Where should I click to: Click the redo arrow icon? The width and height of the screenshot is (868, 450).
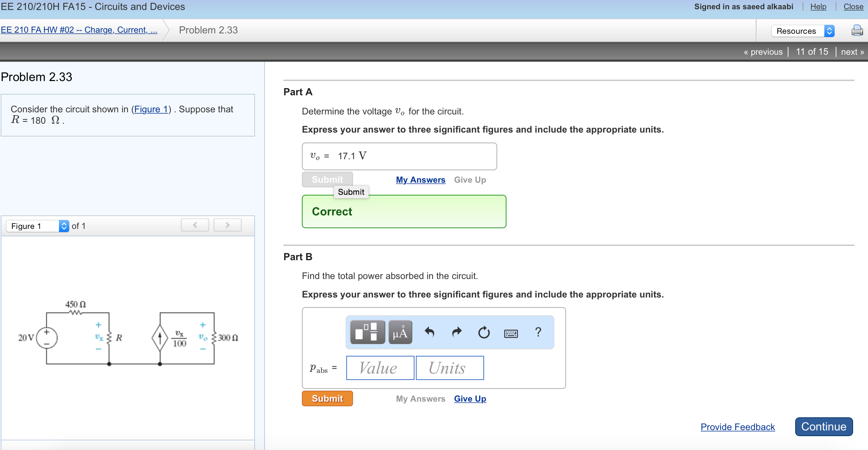point(457,332)
